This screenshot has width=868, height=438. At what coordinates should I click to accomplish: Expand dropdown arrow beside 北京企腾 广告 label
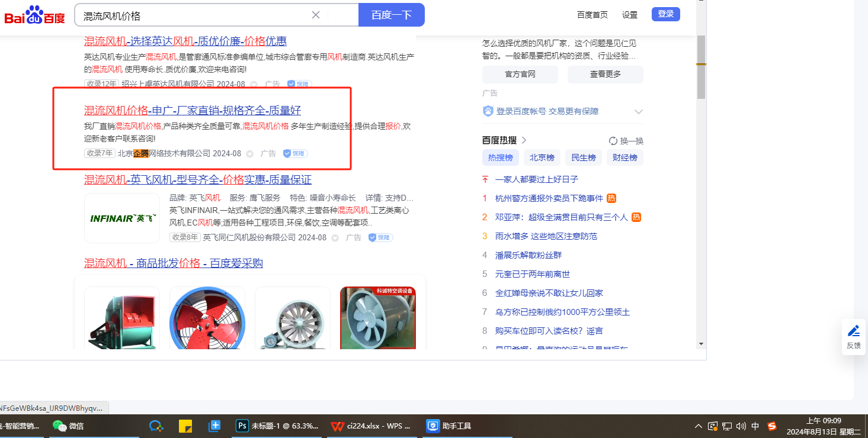(249, 154)
